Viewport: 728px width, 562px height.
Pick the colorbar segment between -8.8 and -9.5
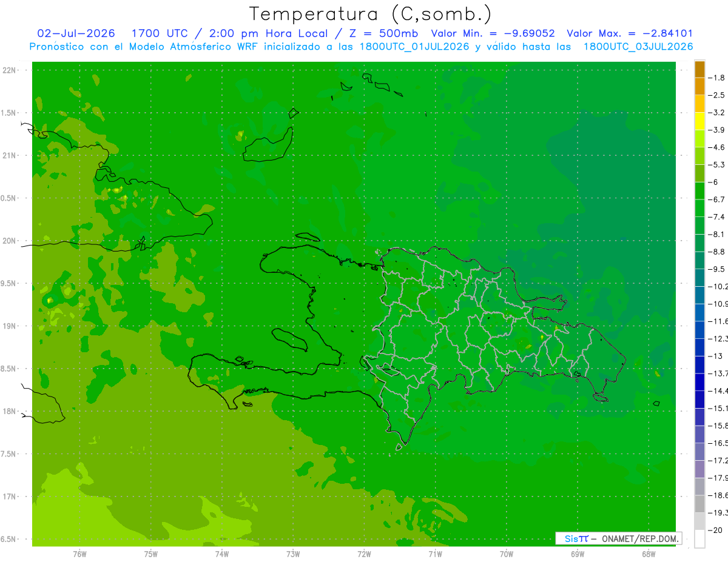(x=699, y=260)
